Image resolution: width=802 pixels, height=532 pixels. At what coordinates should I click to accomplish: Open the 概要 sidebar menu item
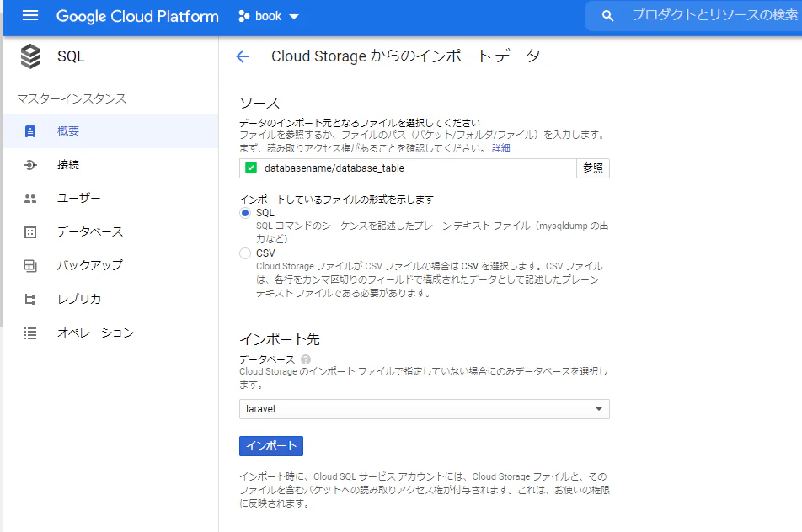(111, 131)
